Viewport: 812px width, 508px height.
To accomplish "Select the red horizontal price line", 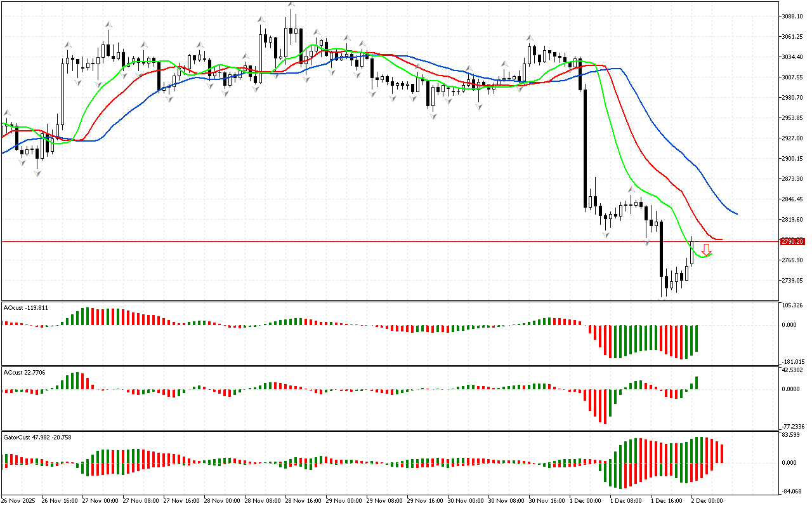I will pos(381,241).
